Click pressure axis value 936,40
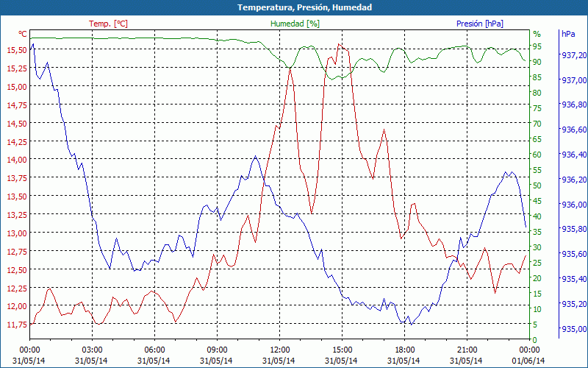 (573, 155)
